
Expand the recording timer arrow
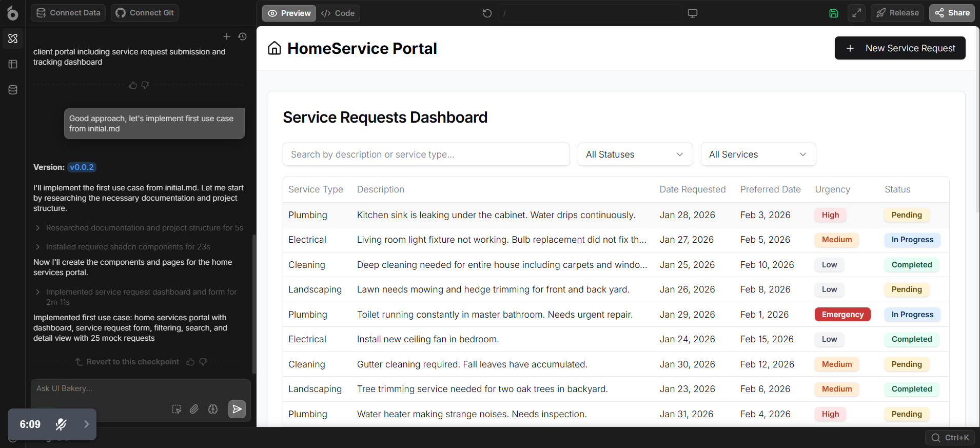click(87, 424)
